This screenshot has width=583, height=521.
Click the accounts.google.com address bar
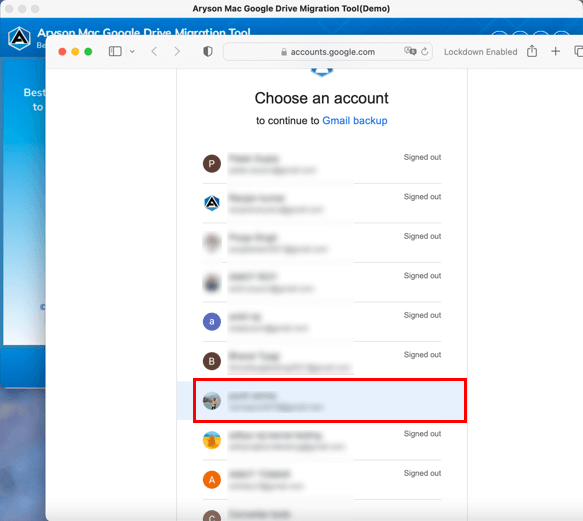(327, 52)
